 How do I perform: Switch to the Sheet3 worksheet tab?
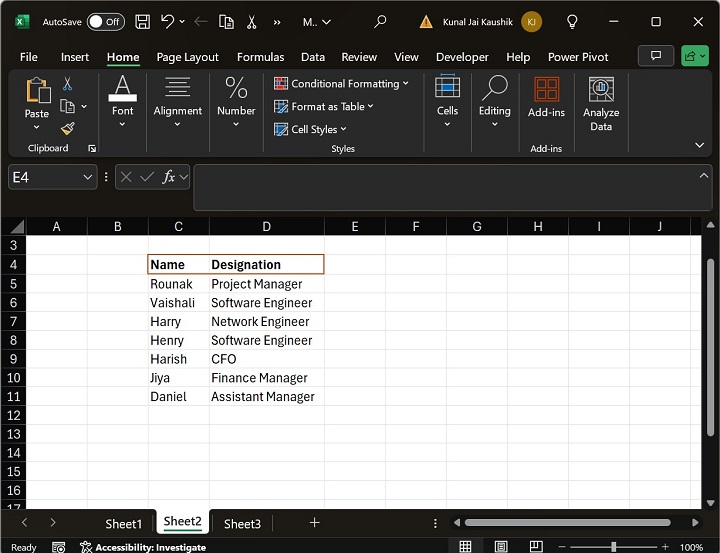pos(242,524)
